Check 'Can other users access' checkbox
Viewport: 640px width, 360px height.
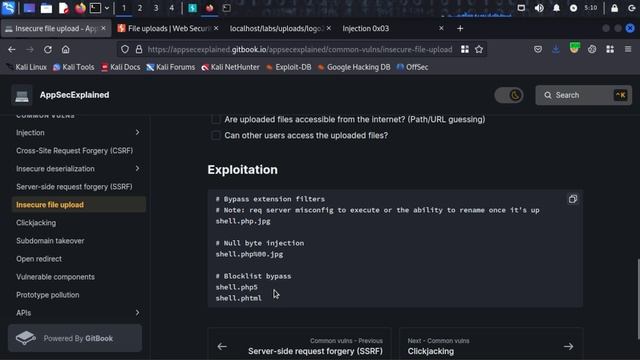coord(216,135)
